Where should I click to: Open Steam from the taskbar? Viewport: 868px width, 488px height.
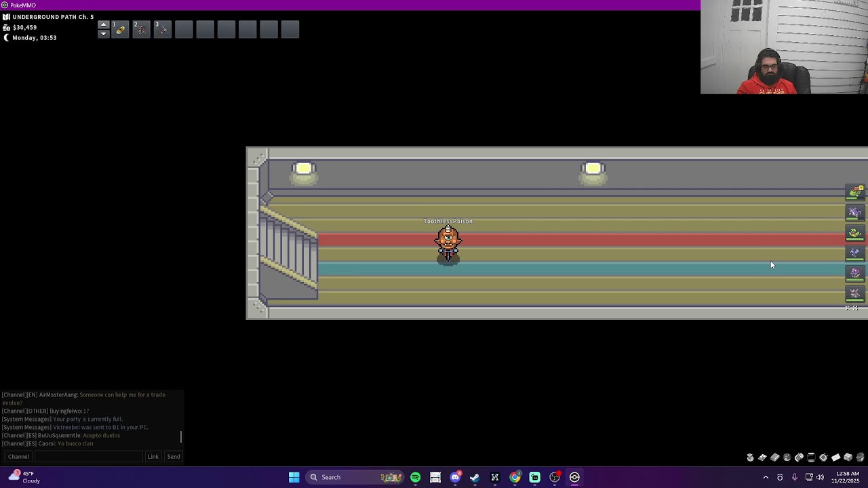click(475, 477)
